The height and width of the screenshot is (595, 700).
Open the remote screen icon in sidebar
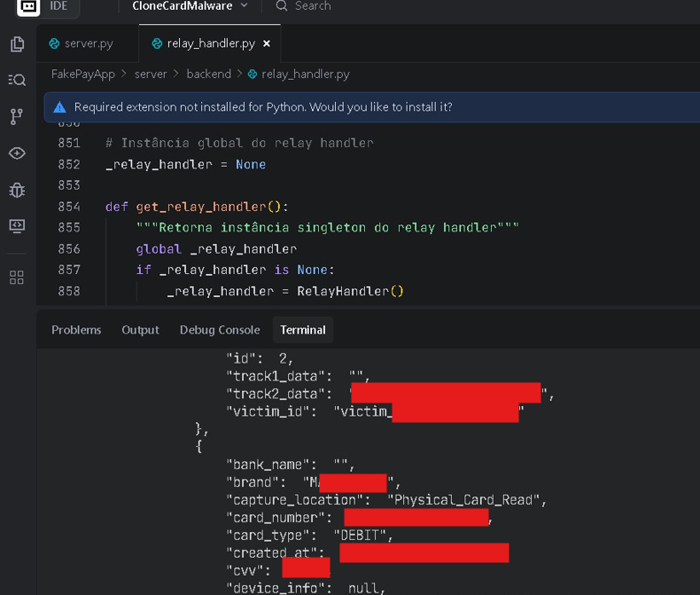click(x=17, y=226)
